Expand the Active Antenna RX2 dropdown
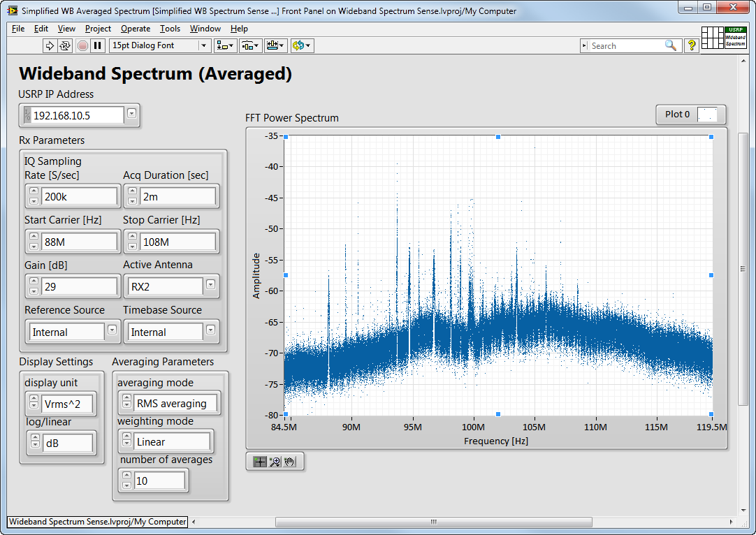756x535 pixels. (211, 285)
